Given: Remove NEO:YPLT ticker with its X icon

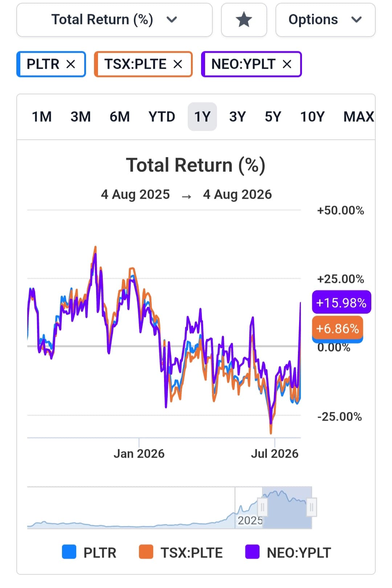Looking at the screenshot, I should click(x=287, y=64).
